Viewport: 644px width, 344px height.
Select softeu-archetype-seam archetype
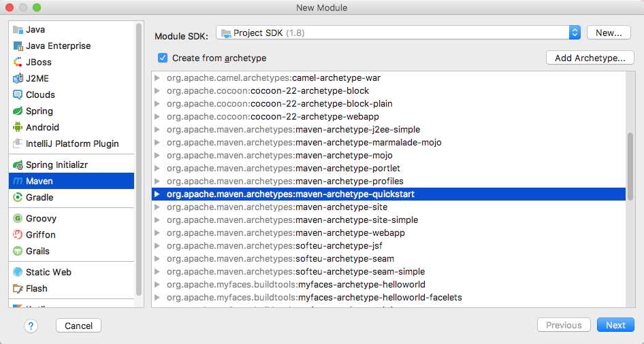pos(388,259)
